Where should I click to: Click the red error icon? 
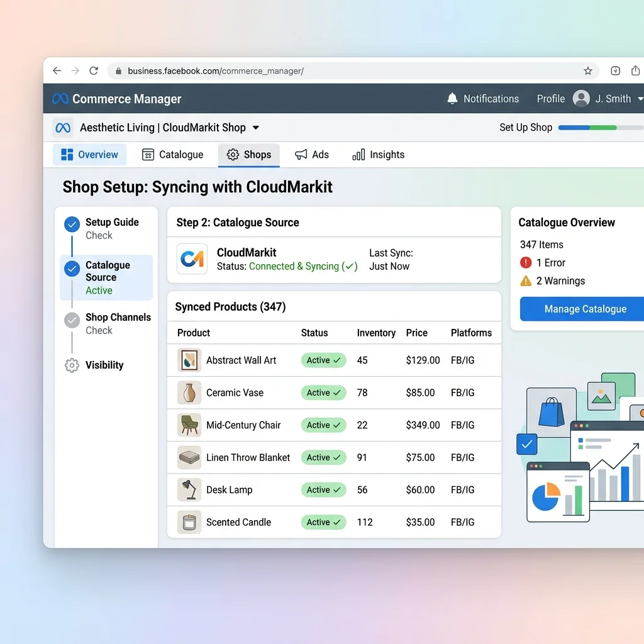[526, 262]
